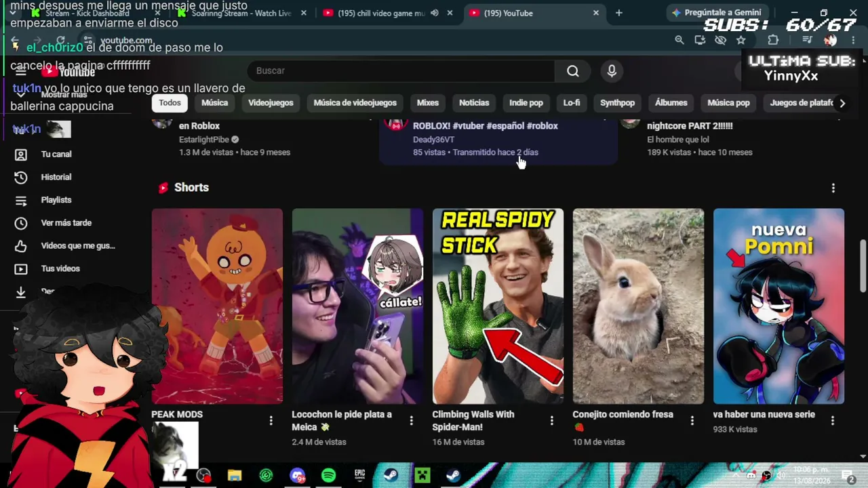Open the EstarlightPibe channel link
868x488 pixels.
click(203, 140)
